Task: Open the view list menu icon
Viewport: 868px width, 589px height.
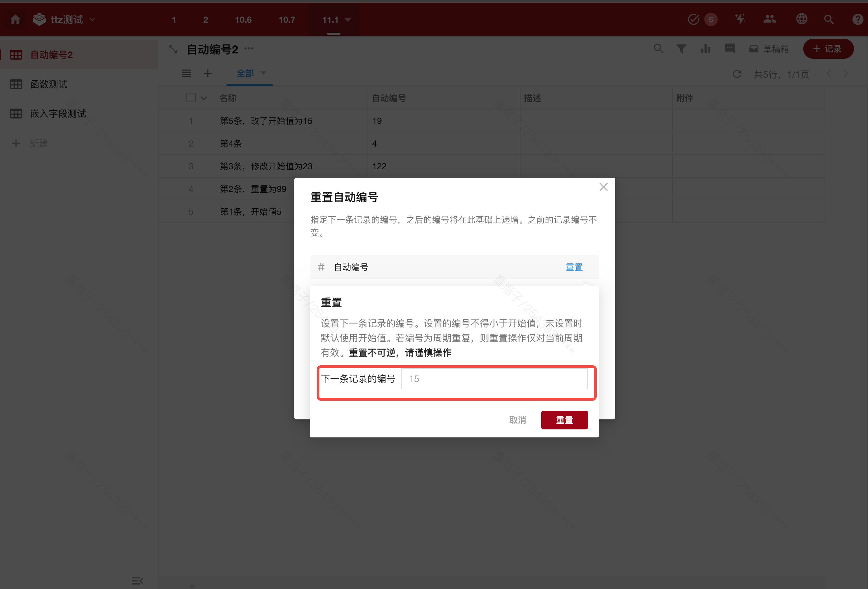Action: (x=186, y=73)
